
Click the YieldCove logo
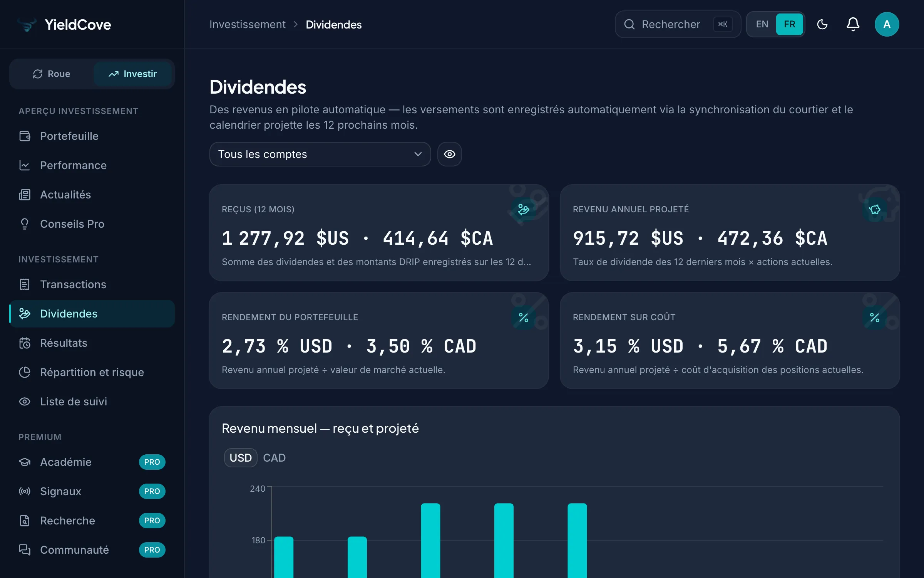(x=64, y=25)
